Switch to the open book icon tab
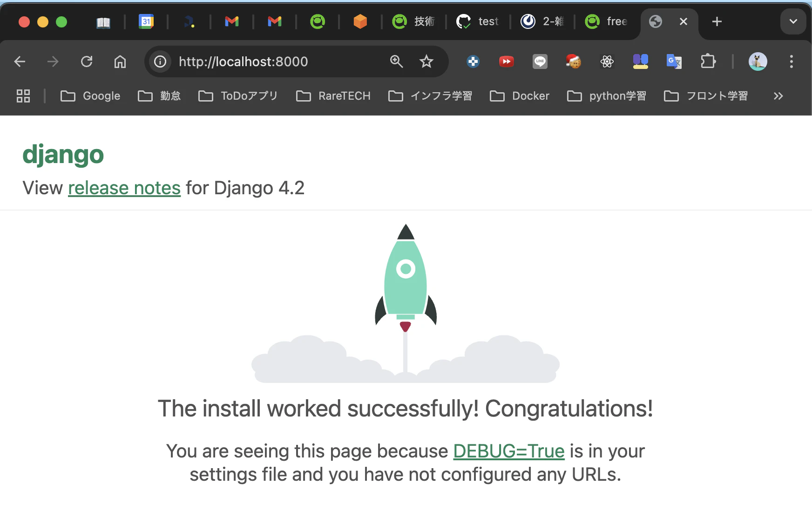Viewport: 812px width, 532px height. coord(103,21)
